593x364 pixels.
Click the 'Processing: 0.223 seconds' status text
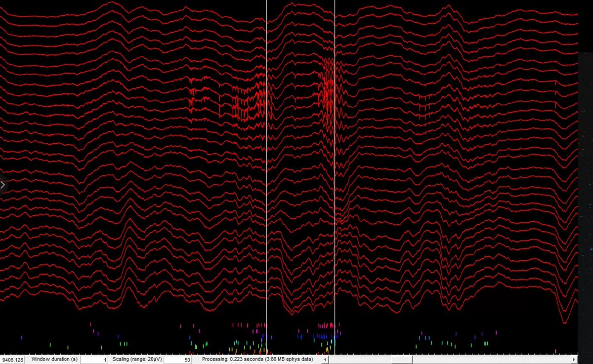coord(257,360)
